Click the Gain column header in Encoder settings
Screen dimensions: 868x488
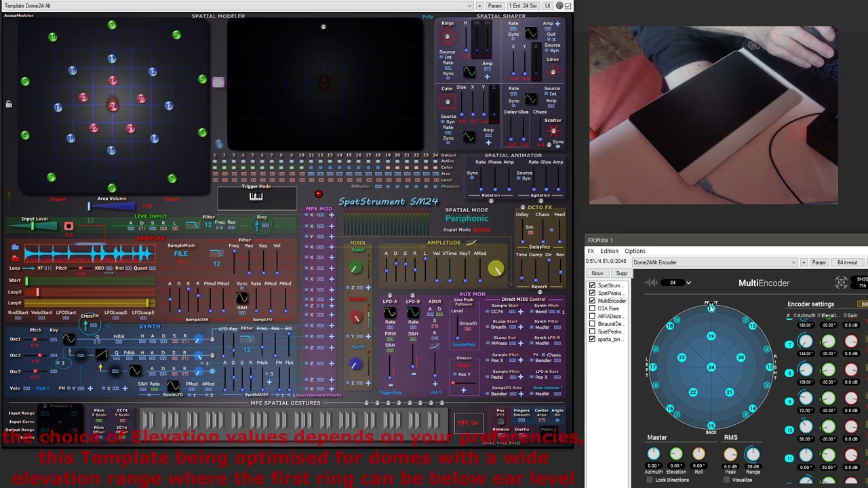(850, 316)
